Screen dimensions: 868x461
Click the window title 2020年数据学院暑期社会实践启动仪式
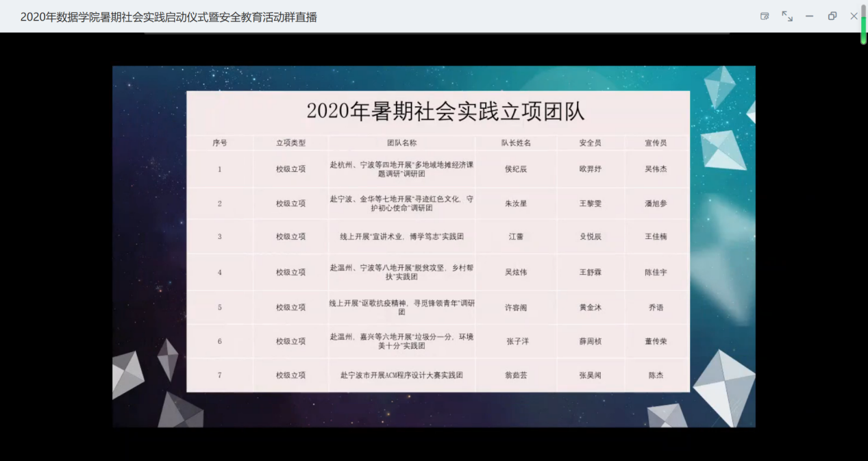(x=169, y=17)
